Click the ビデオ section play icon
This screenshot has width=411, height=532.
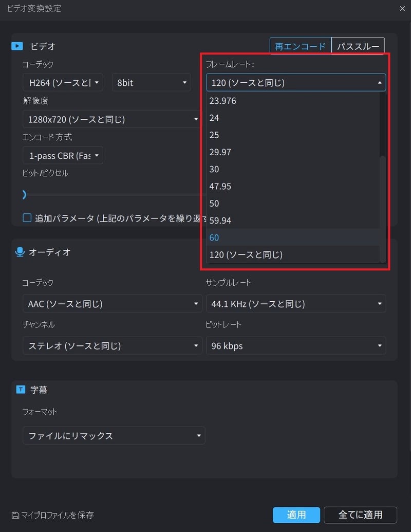point(17,46)
